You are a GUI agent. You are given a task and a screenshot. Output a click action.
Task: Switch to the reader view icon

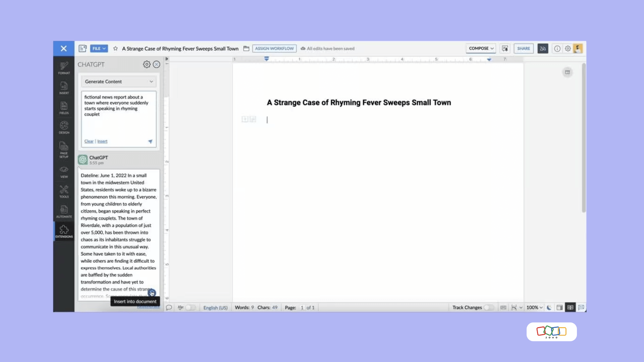[570, 307]
